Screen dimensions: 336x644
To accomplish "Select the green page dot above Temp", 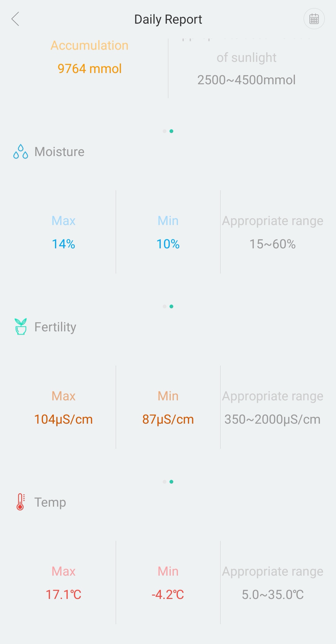I will 171,482.
